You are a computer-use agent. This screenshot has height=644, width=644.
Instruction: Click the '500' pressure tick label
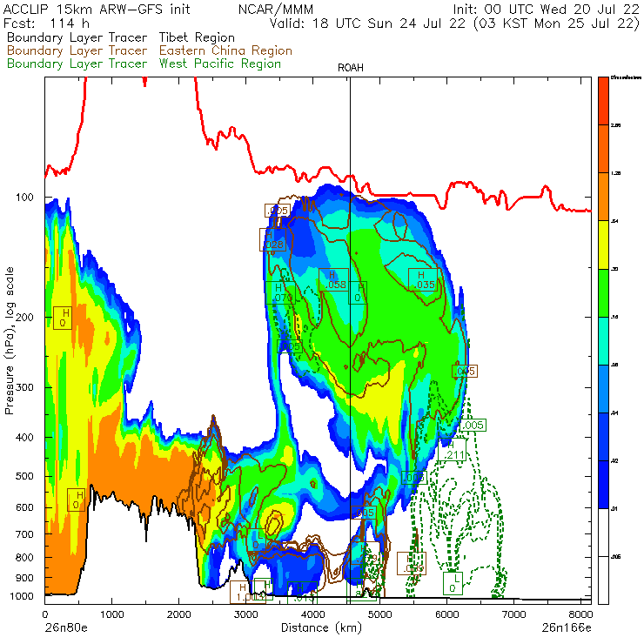24,476
